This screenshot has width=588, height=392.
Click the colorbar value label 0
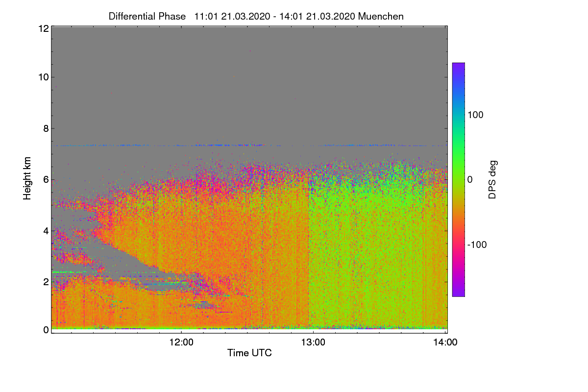tap(470, 180)
